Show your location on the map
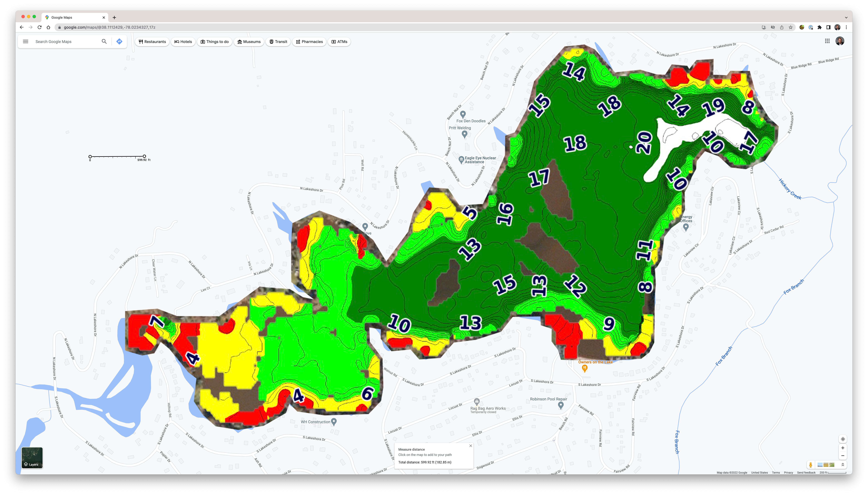868x495 pixels. click(843, 439)
